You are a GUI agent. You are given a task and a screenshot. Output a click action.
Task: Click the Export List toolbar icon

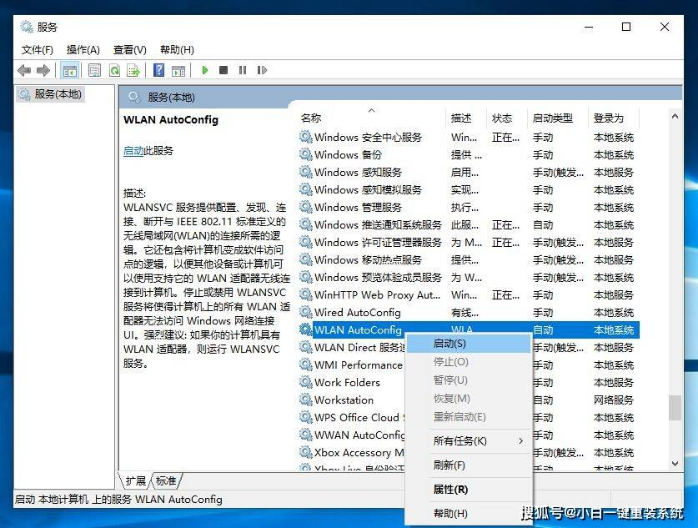click(133, 70)
